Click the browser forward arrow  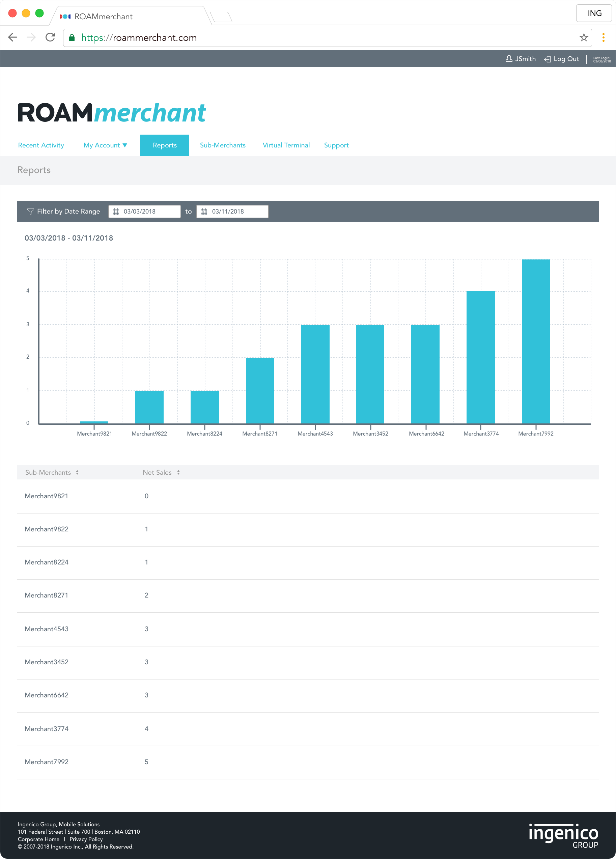(31, 37)
